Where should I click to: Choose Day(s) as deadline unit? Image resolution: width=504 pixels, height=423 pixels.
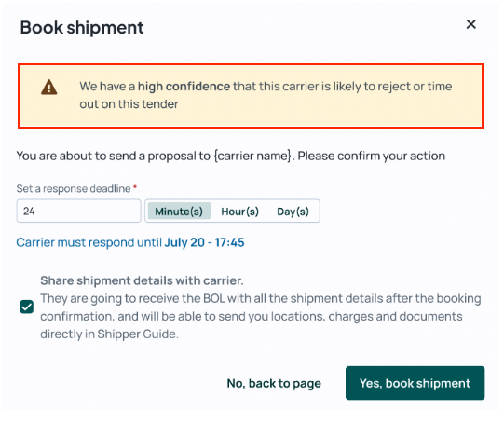click(x=293, y=211)
